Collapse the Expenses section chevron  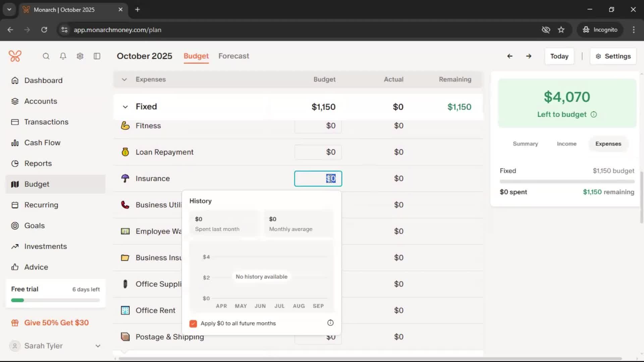(124, 79)
